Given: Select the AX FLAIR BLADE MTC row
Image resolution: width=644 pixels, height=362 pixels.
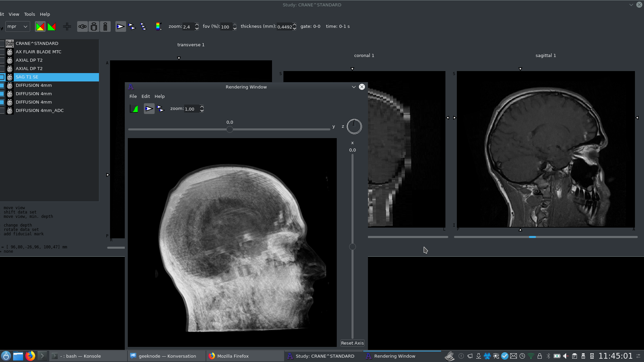Looking at the screenshot, I should (x=49, y=52).
